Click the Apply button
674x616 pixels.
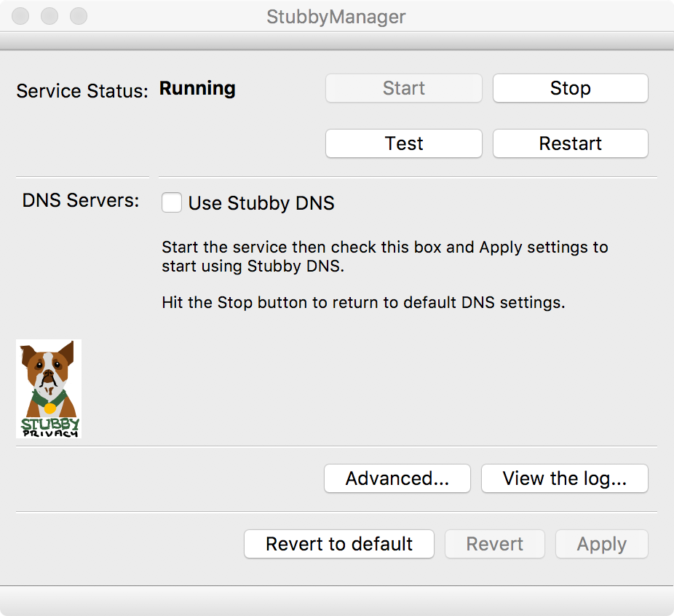point(602,544)
